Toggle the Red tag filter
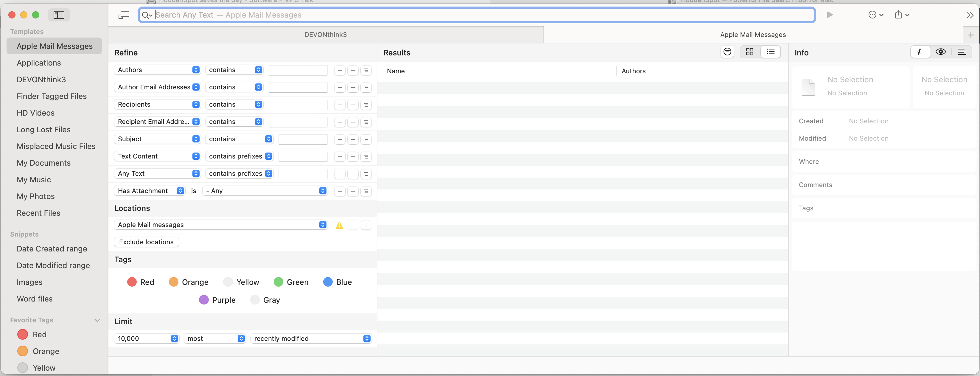The width and height of the screenshot is (980, 376). [x=132, y=282]
